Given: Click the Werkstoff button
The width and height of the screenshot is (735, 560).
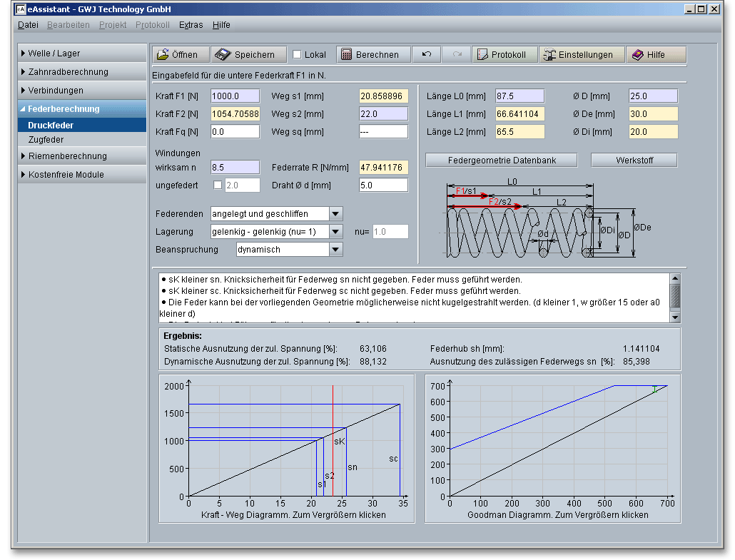Looking at the screenshot, I should click(x=634, y=160).
